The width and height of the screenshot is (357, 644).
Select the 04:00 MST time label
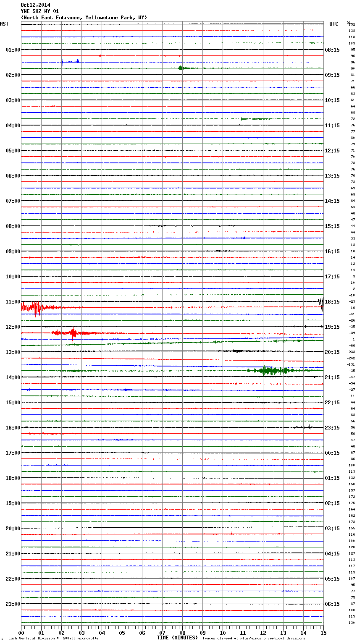(13, 126)
